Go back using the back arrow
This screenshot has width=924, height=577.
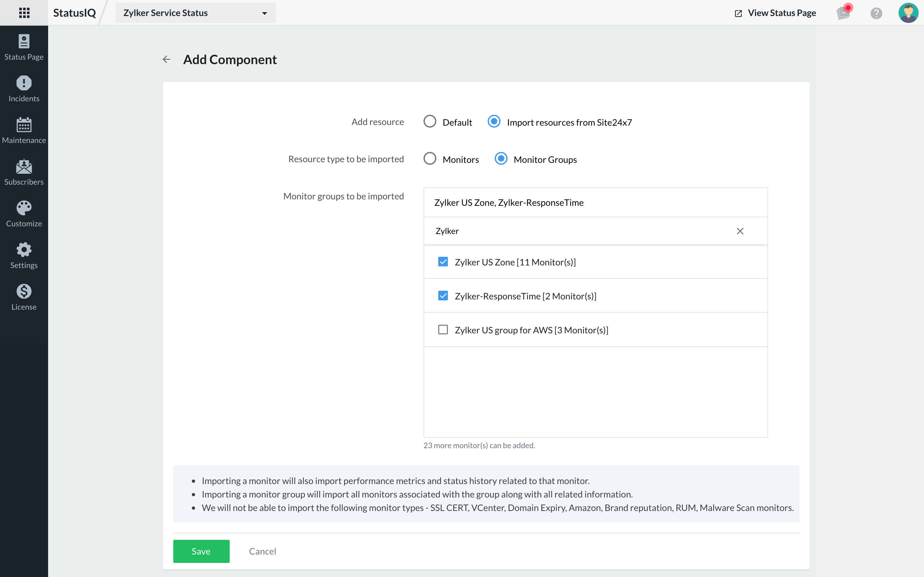(x=166, y=59)
